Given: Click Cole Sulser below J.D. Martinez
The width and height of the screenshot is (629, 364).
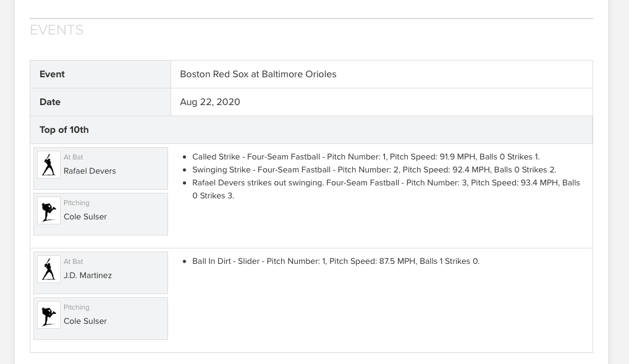Looking at the screenshot, I should click(x=85, y=321).
